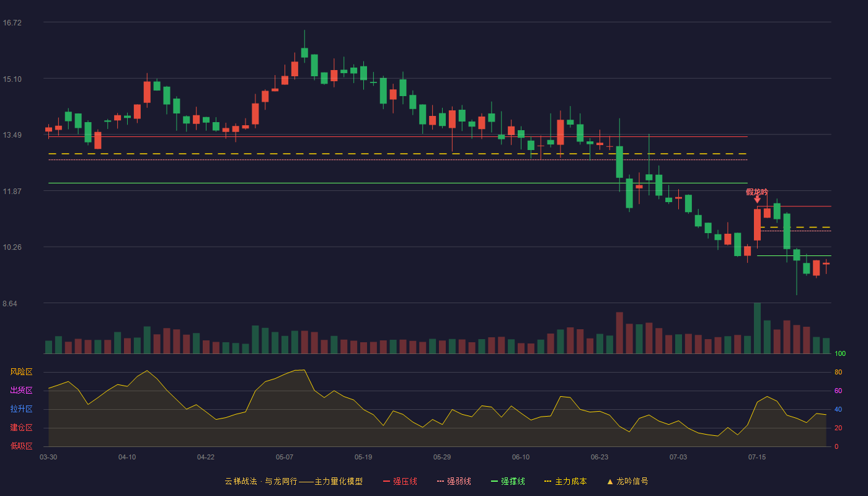
Task: Click the blue 40 indicator axis label
Action: point(838,410)
